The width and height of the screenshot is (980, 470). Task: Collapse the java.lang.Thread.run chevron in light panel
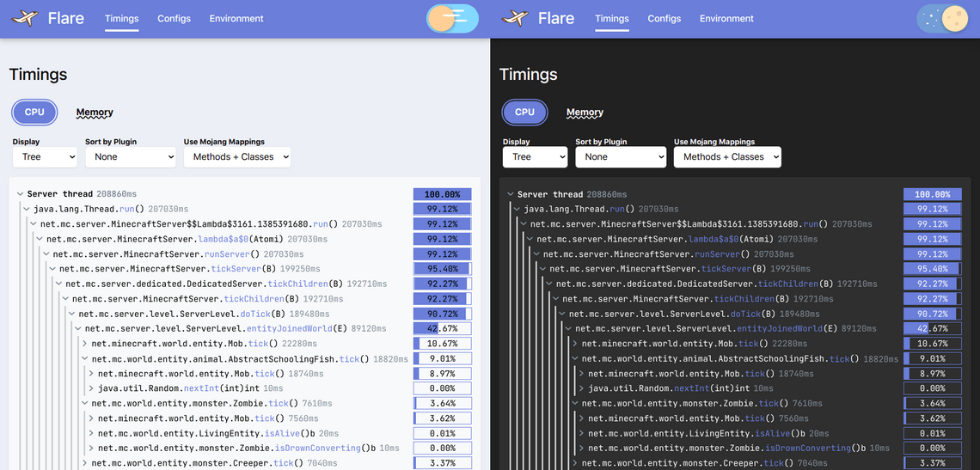pyautogui.click(x=27, y=210)
